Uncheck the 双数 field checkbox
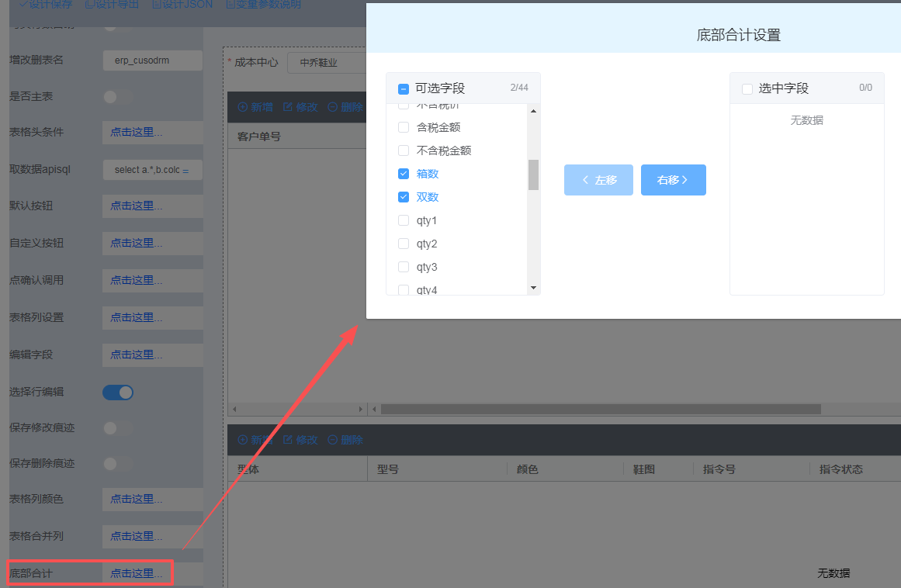This screenshot has height=588, width=901. (x=404, y=197)
